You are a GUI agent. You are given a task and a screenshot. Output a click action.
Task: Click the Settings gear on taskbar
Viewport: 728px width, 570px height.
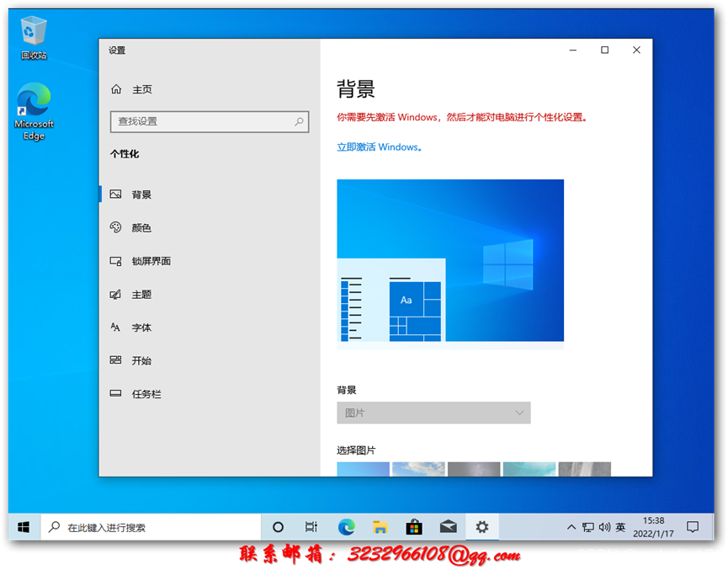(482, 527)
